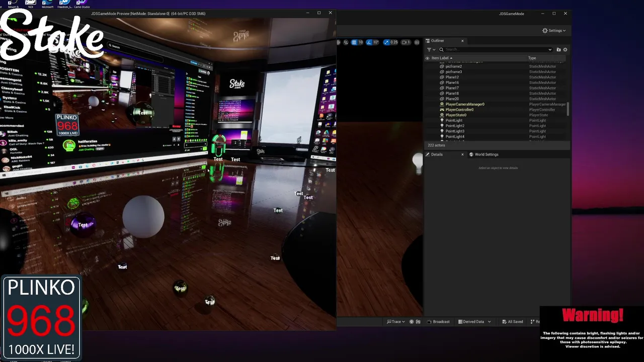This screenshot has width=644, height=362.
Task: Open the rotation snap value 10° menu
Action: click(376, 42)
